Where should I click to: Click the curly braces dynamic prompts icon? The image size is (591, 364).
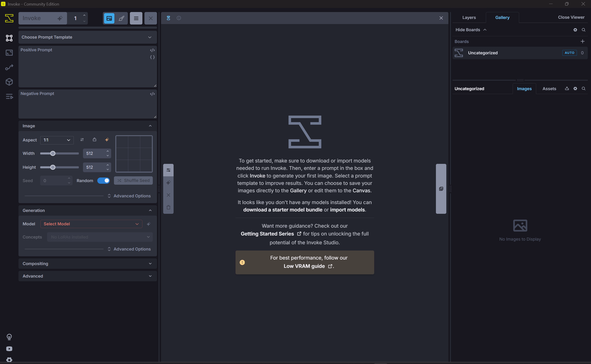pyautogui.click(x=152, y=57)
